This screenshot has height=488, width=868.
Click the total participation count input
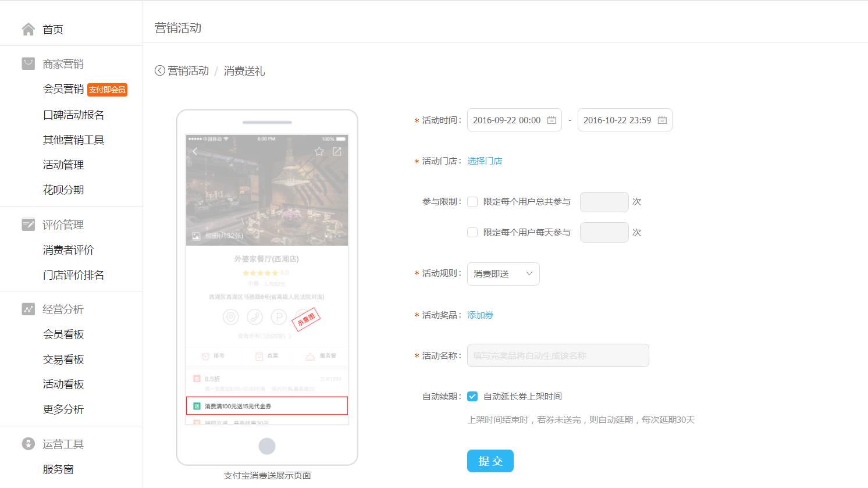pyautogui.click(x=604, y=202)
